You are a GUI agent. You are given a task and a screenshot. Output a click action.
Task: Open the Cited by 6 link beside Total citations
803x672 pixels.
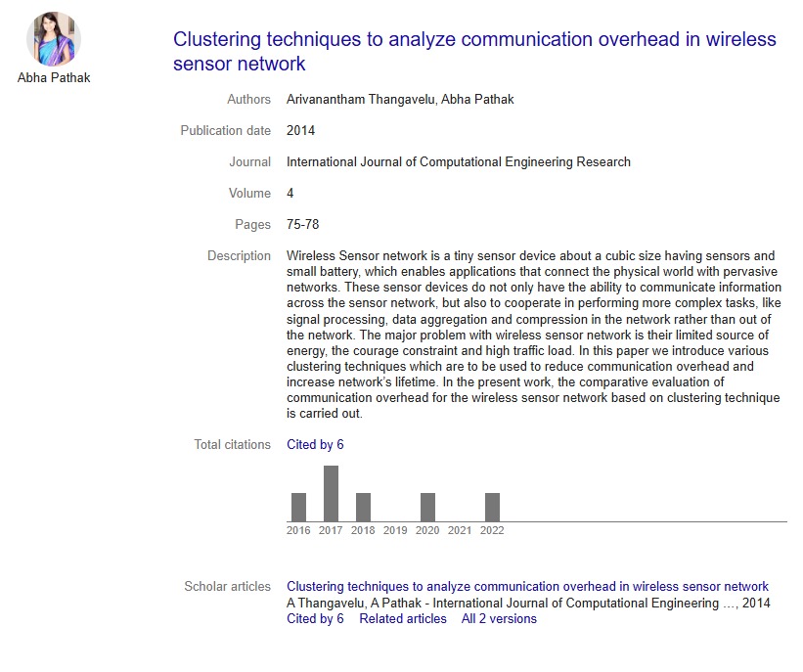point(315,445)
